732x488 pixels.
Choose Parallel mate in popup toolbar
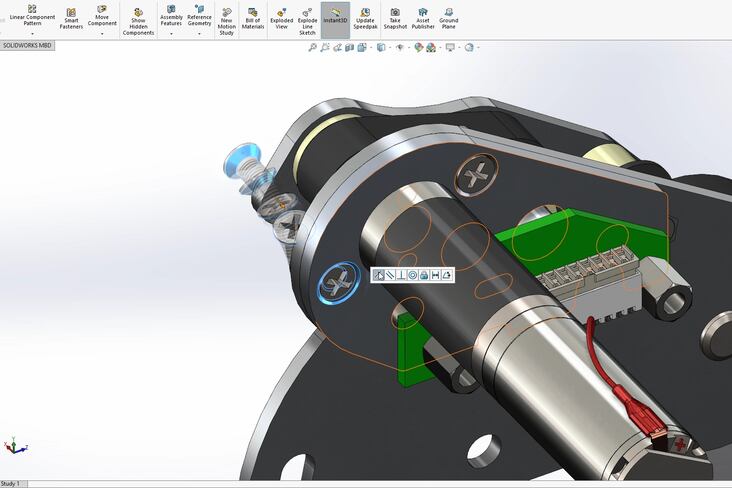[x=390, y=275]
